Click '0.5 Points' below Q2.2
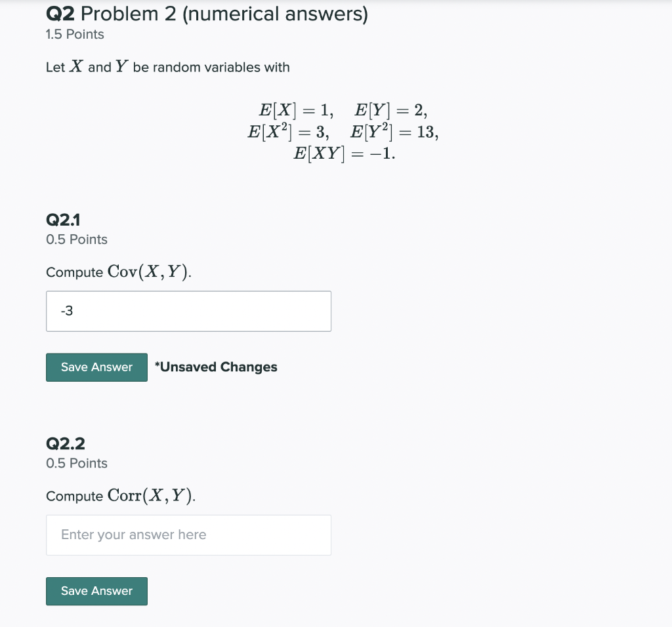Viewport: 672px width, 627px height. (77, 463)
